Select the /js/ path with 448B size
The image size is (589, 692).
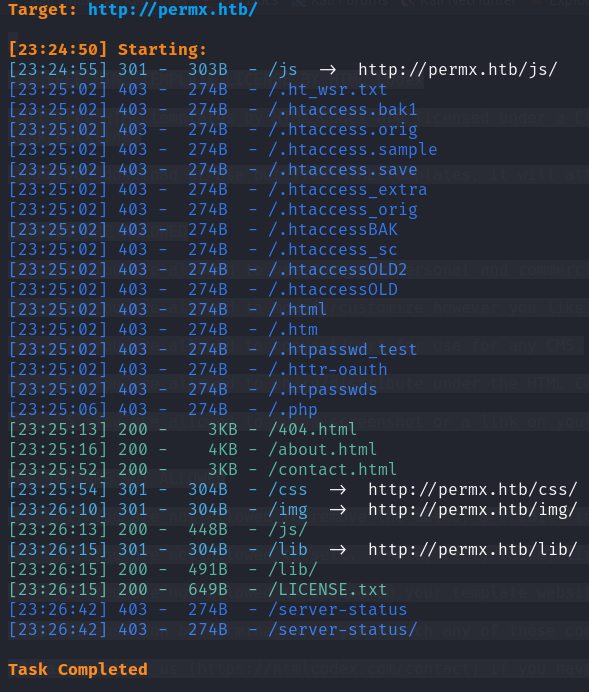(x=288, y=530)
